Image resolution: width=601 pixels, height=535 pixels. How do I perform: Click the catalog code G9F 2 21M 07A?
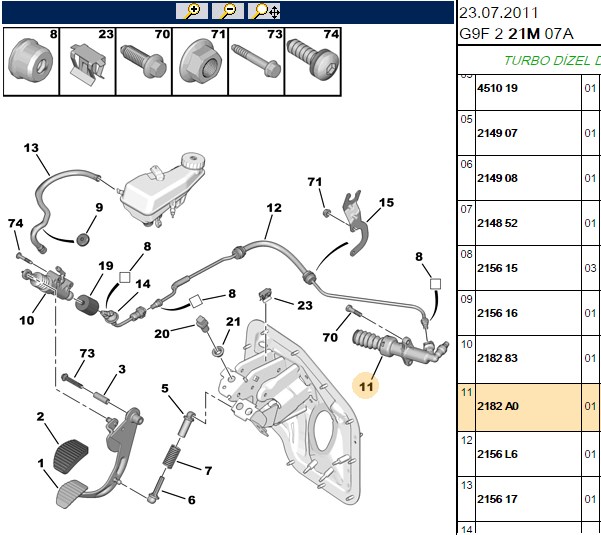(516, 34)
